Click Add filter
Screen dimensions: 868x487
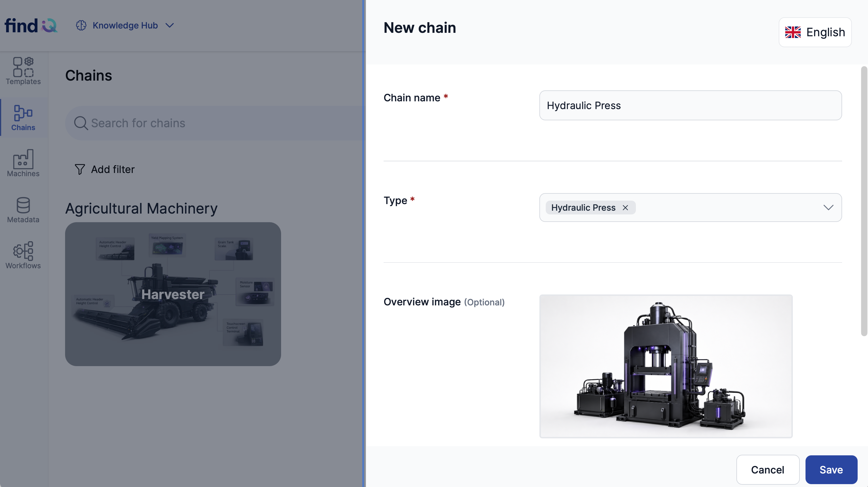click(105, 170)
